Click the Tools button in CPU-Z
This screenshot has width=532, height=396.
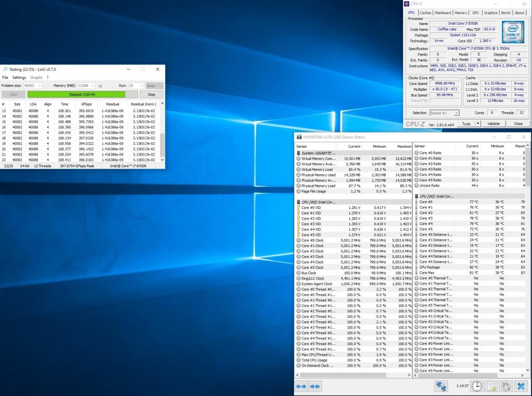point(466,124)
